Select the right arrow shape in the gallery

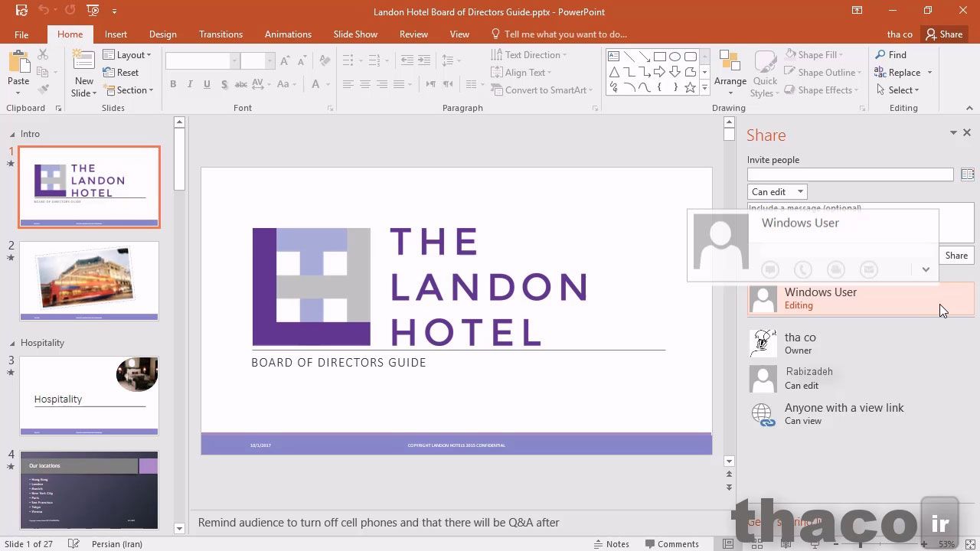(659, 72)
